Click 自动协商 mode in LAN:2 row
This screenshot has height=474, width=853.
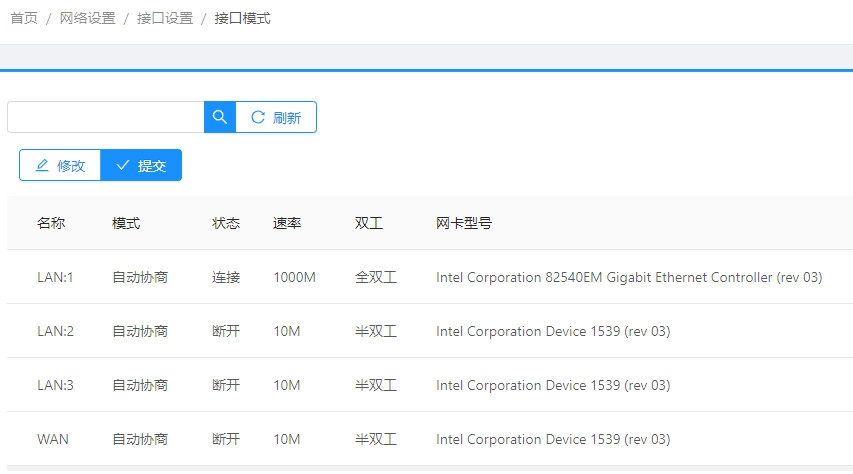pos(140,331)
